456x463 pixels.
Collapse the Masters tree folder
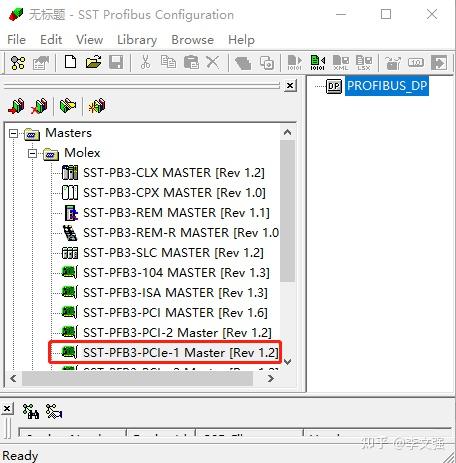click(x=13, y=134)
